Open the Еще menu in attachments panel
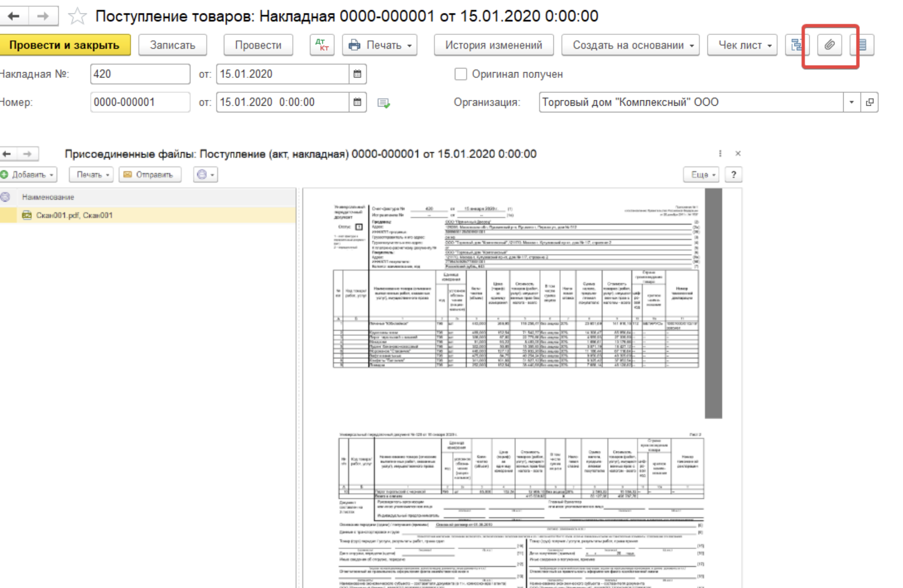The width and height of the screenshot is (903, 588). [701, 174]
